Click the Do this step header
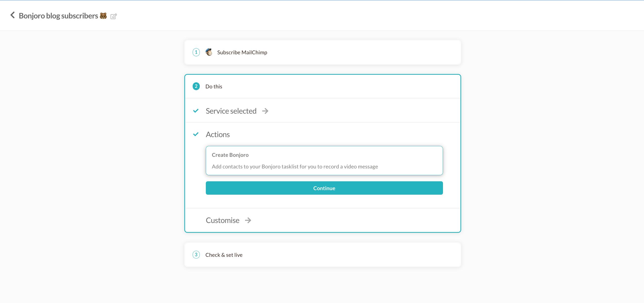Screen dimensions: 644x303 (x=214, y=87)
